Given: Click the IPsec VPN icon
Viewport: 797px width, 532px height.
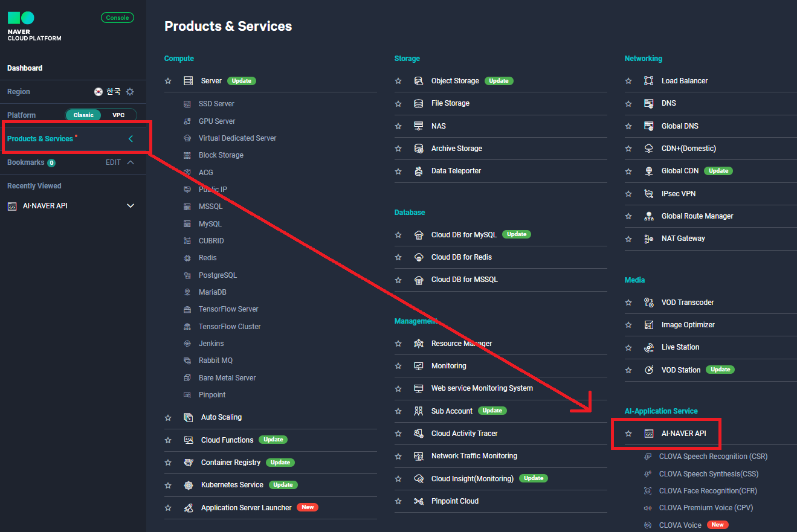Looking at the screenshot, I should point(648,194).
